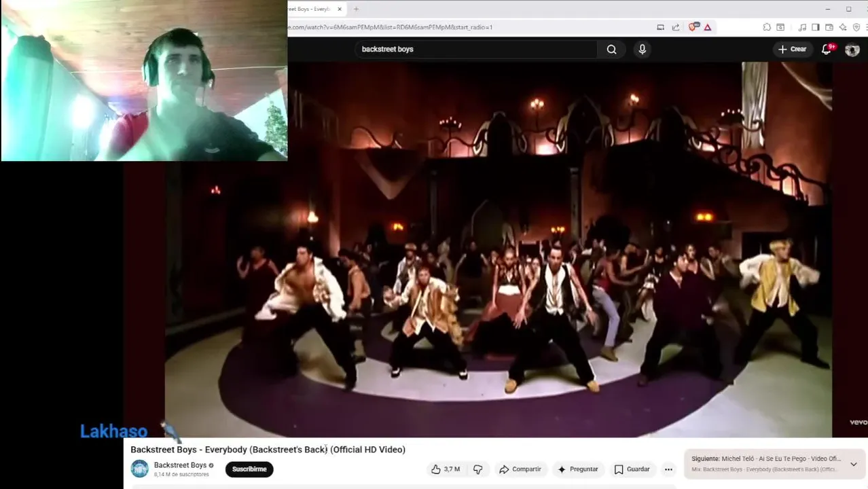This screenshot has height=489, width=868.
Task: Expand the Siguiente playlist panel chevron
Action: pos(854,465)
